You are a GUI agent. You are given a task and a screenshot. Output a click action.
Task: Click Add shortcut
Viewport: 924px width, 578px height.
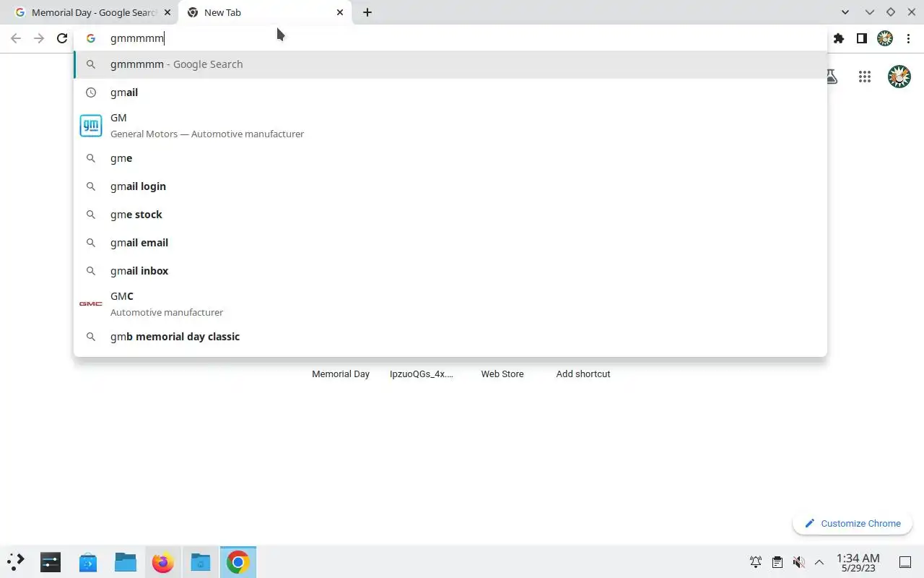(x=583, y=374)
